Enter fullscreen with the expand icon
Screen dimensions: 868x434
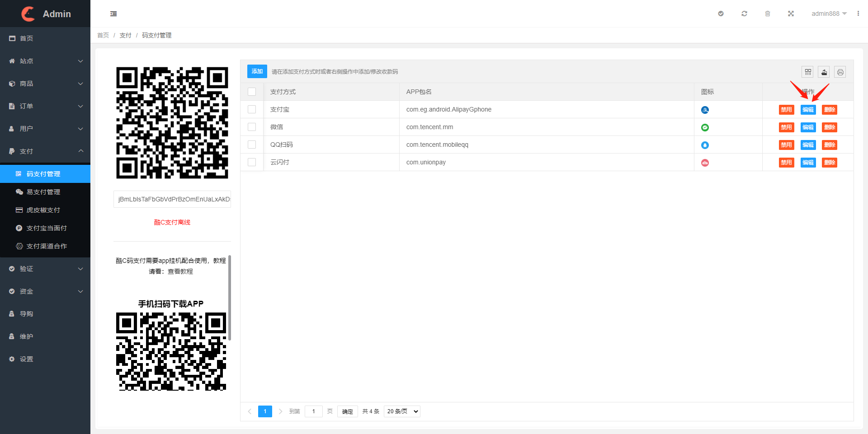coord(791,14)
